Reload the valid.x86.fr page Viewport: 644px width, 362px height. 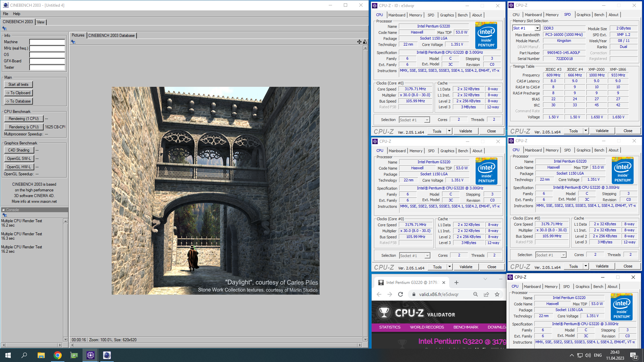(400, 294)
